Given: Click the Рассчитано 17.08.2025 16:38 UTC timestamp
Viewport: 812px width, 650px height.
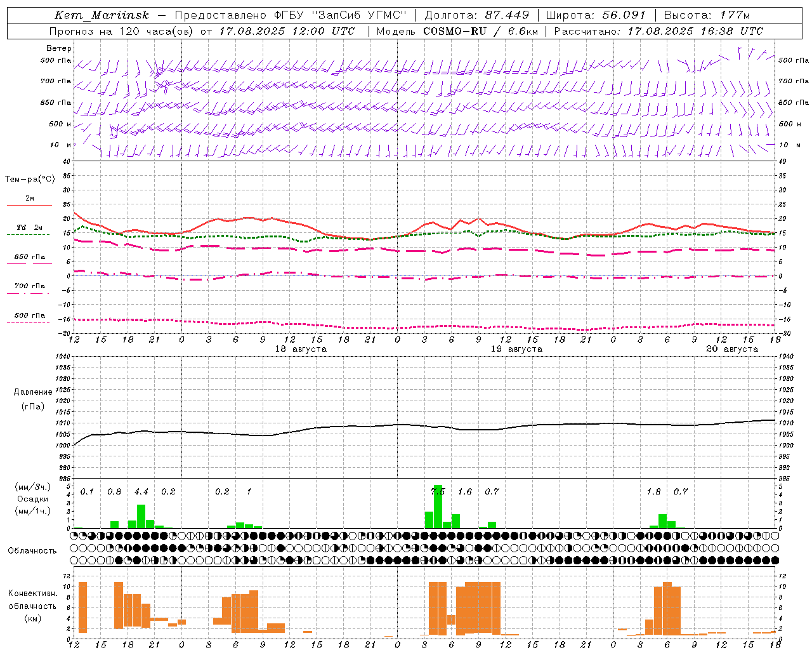Looking at the screenshot, I should (658, 31).
